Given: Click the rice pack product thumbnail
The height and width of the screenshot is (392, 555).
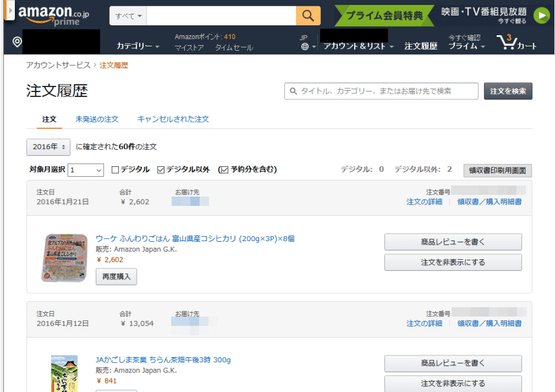Looking at the screenshot, I should (x=64, y=258).
